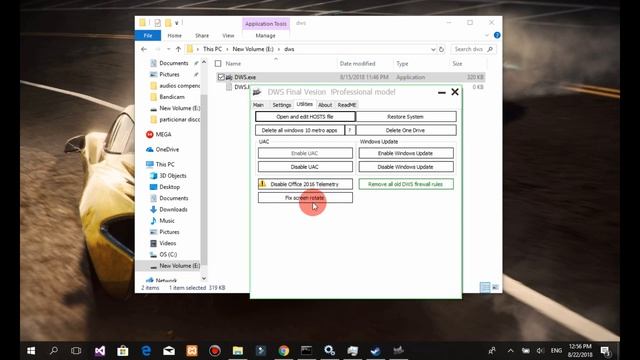Viewport: 640px width, 360px height.
Task: Click Delete One Drive button
Action: [x=406, y=130]
